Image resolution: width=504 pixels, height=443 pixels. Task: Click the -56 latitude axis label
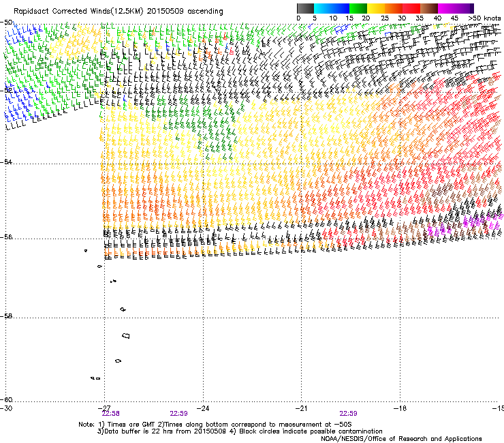pos(6,236)
